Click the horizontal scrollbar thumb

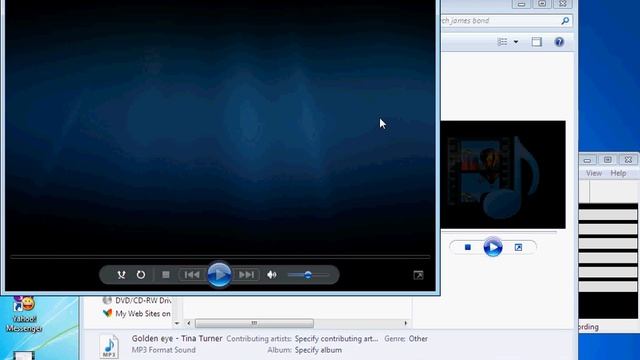pyautogui.click(x=254, y=323)
